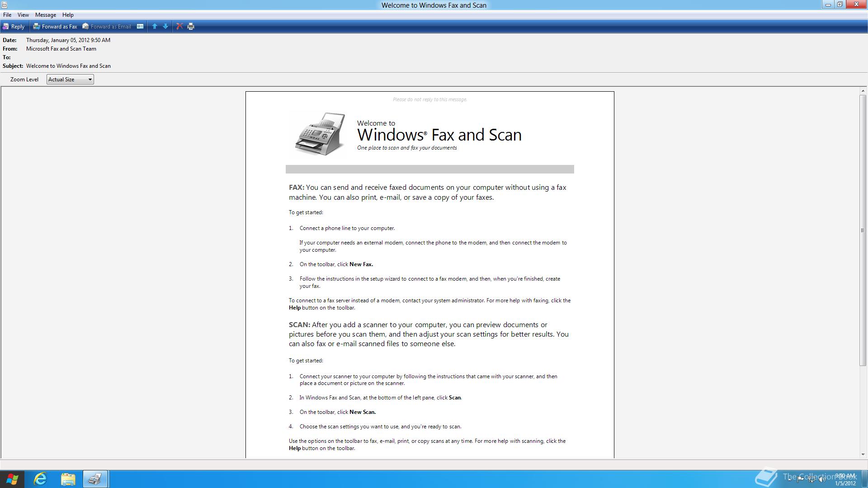Click Forward as Fax
Viewport: 868px width, 488px height.
pyautogui.click(x=55, y=27)
